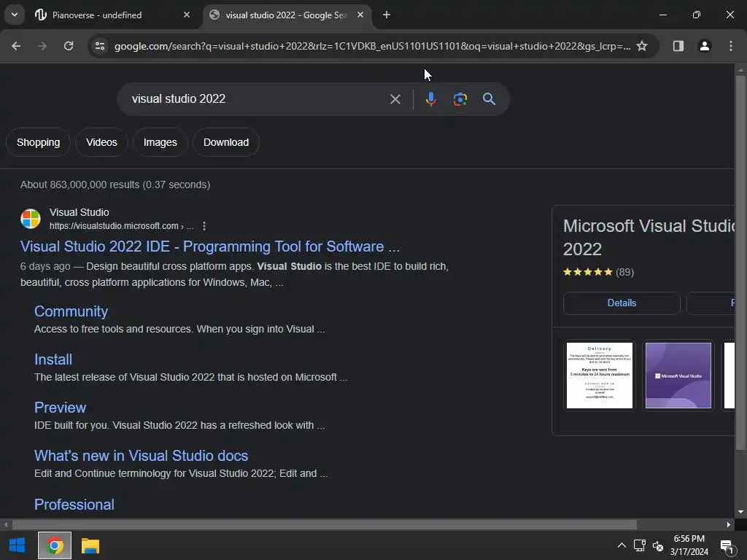Click the Details button in knowledge panel
Viewport: 747px width, 560px height.
coord(622,303)
